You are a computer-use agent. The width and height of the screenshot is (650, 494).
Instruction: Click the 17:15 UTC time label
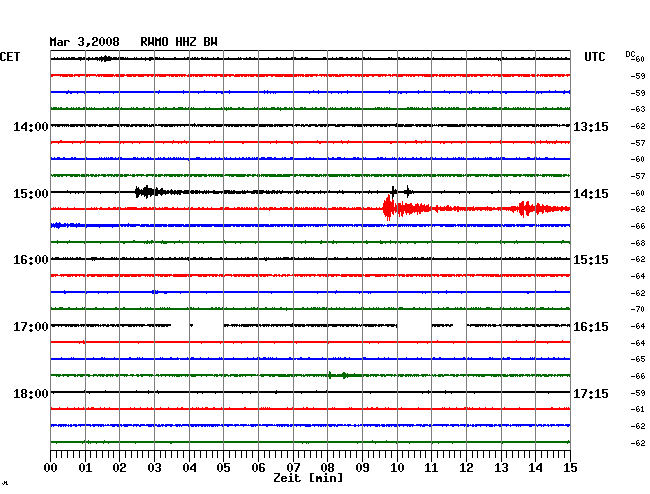pyautogui.click(x=591, y=393)
